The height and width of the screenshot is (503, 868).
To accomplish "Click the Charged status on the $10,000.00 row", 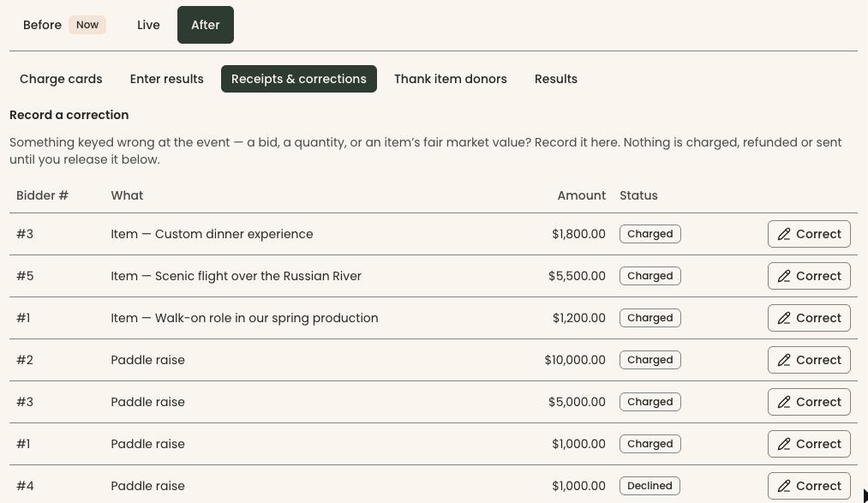I will (x=650, y=360).
